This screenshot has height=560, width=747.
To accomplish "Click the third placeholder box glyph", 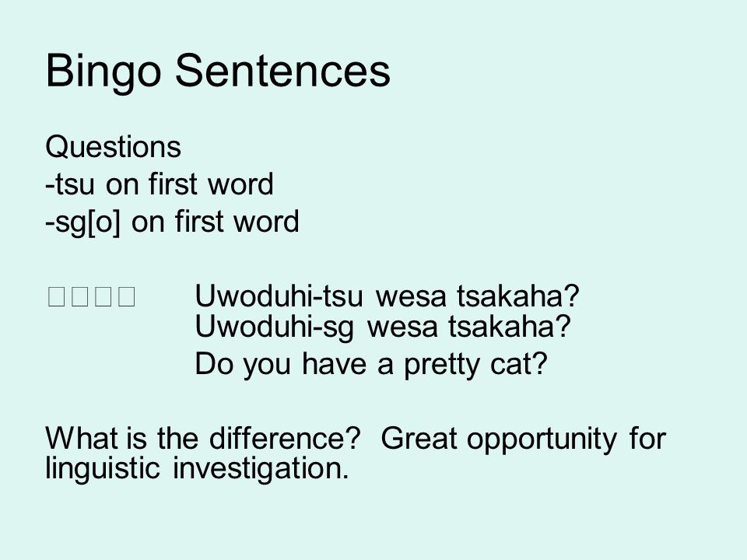I will pyautogui.click(x=103, y=296).
